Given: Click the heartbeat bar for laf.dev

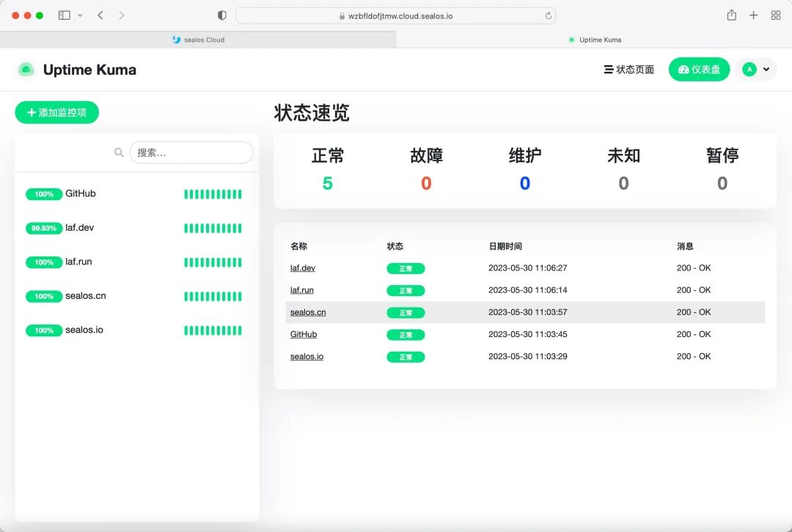Looking at the screenshot, I should click(x=213, y=228).
